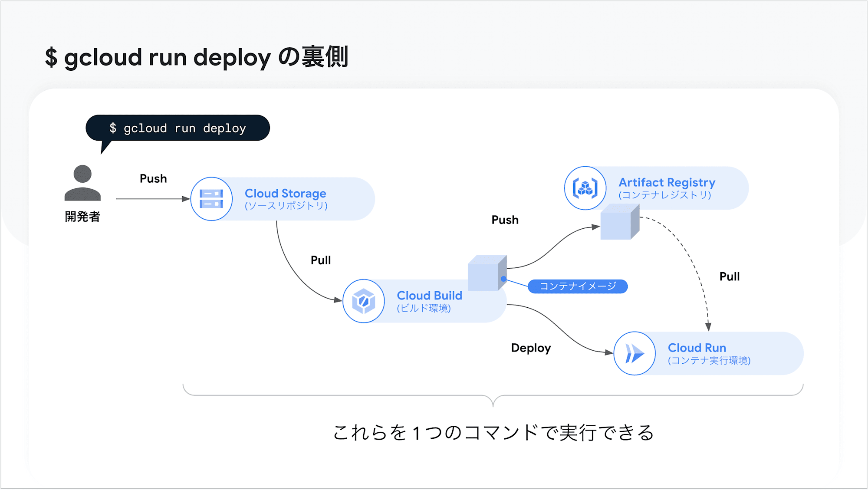This screenshot has height=490, width=868.
Task: Click the 開発者 label
Action: click(x=82, y=216)
